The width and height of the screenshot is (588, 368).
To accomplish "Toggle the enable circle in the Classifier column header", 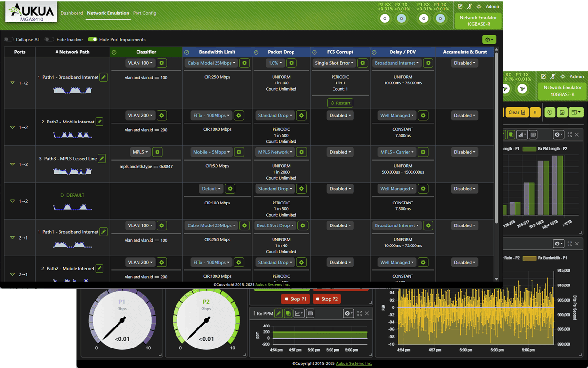I will (x=114, y=52).
